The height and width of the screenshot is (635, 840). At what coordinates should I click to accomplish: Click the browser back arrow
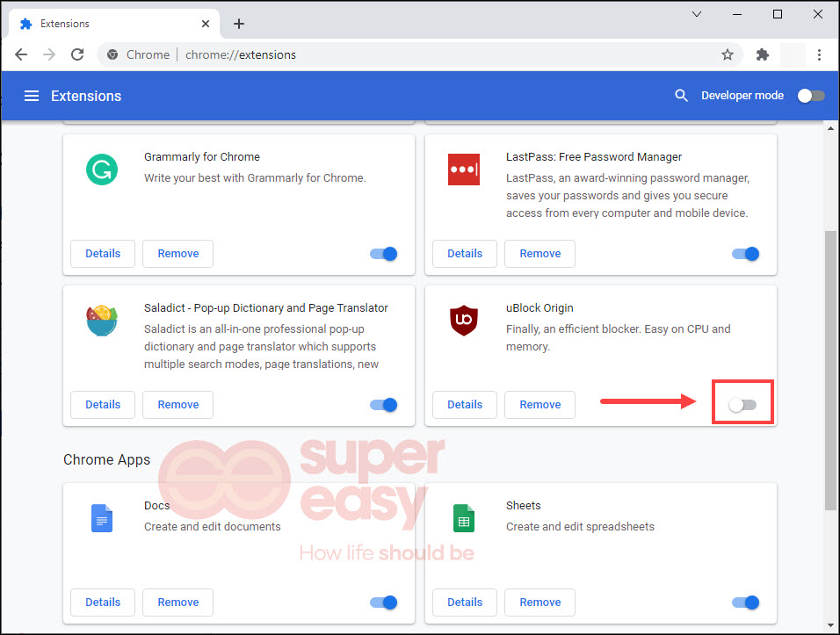21,54
